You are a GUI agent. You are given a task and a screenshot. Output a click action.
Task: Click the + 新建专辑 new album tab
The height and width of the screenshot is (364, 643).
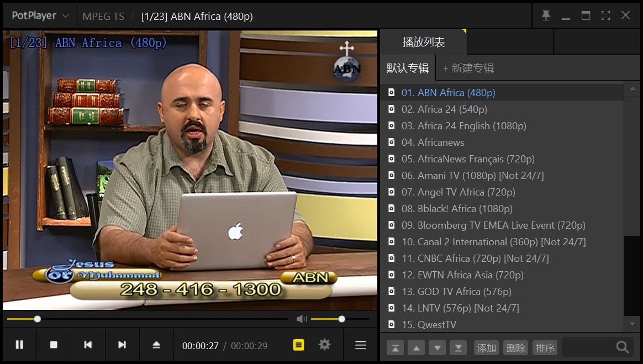[x=468, y=68]
